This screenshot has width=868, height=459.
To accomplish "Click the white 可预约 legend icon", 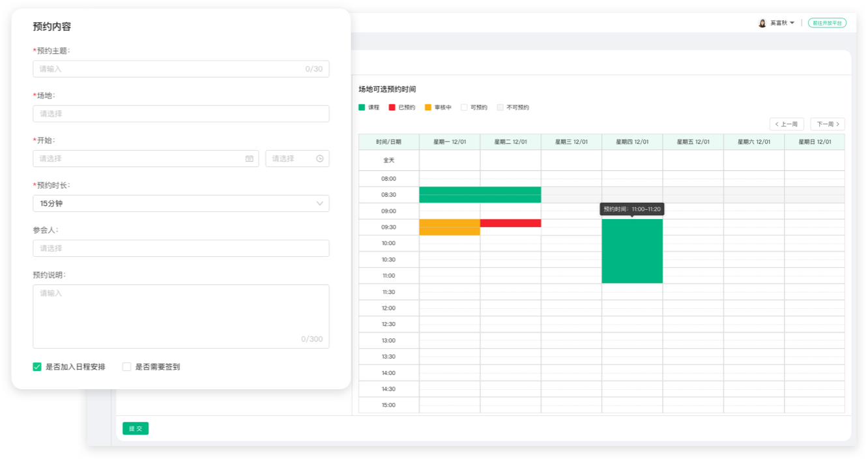I will 464,108.
